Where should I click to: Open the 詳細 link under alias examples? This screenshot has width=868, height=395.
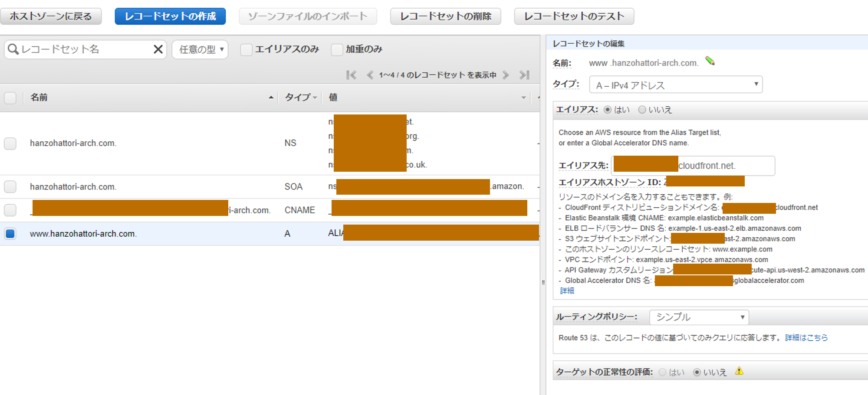click(567, 291)
